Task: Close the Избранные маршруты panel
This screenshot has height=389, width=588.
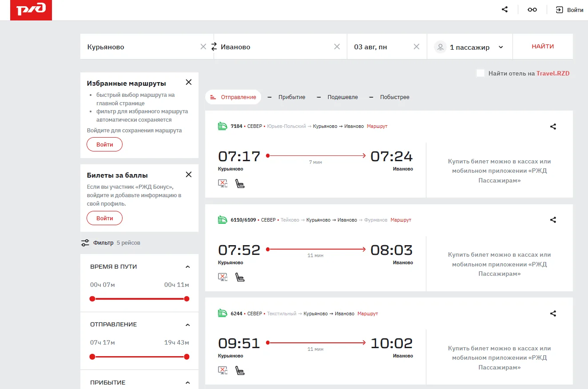Action: (x=189, y=82)
